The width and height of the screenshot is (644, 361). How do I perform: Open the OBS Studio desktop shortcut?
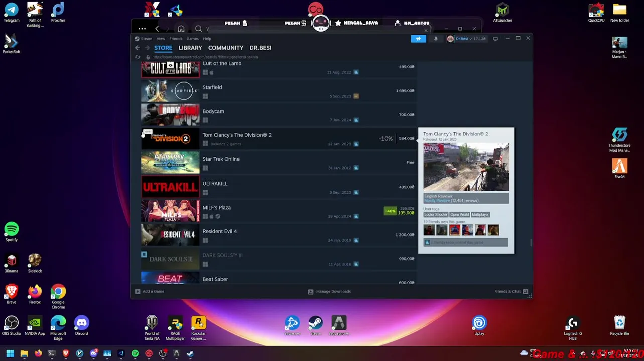(11, 326)
